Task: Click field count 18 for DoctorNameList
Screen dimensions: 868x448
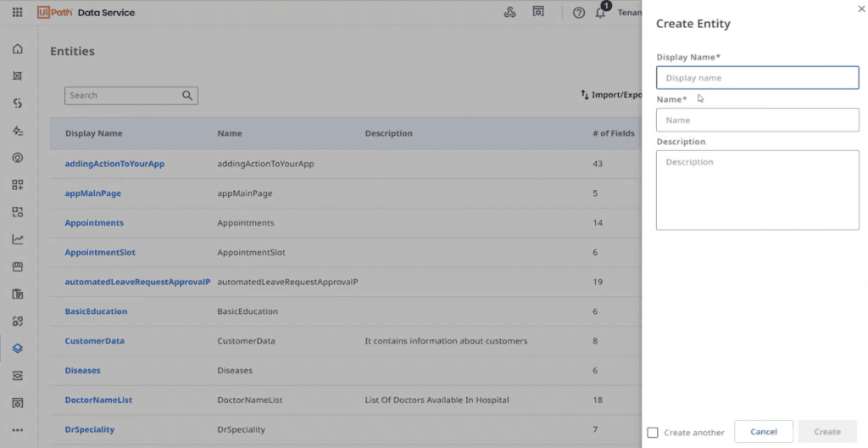Action: pyautogui.click(x=598, y=400)
